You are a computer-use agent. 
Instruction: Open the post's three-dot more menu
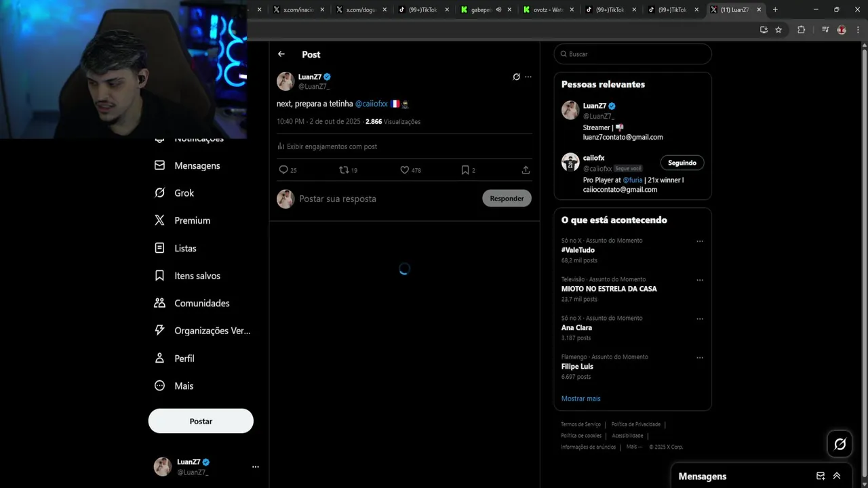click(528, 77)
